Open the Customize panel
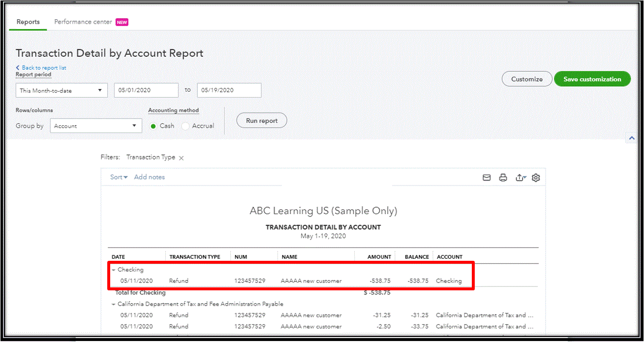 tap(526, 78)
